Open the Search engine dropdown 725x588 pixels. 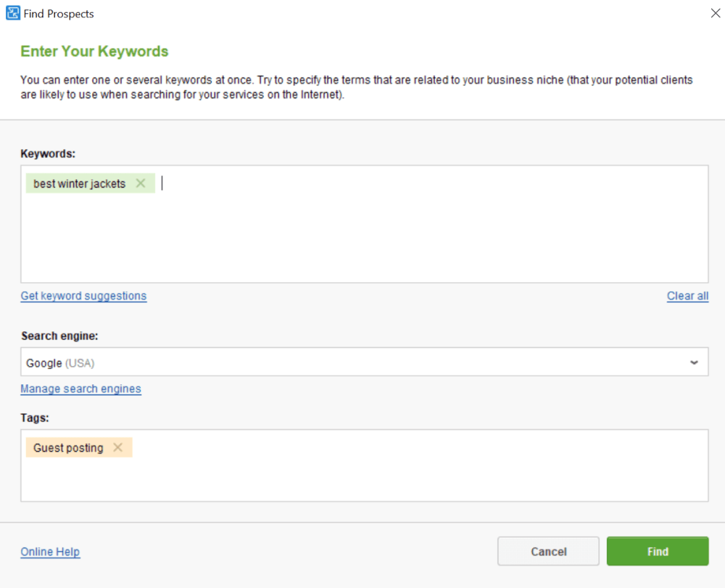(365, 362)
